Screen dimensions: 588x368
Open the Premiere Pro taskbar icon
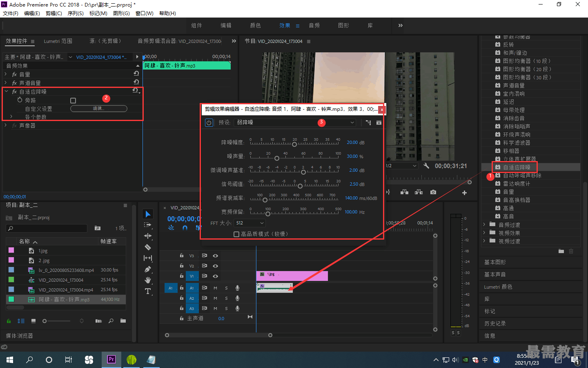click(x=111, y=359)
